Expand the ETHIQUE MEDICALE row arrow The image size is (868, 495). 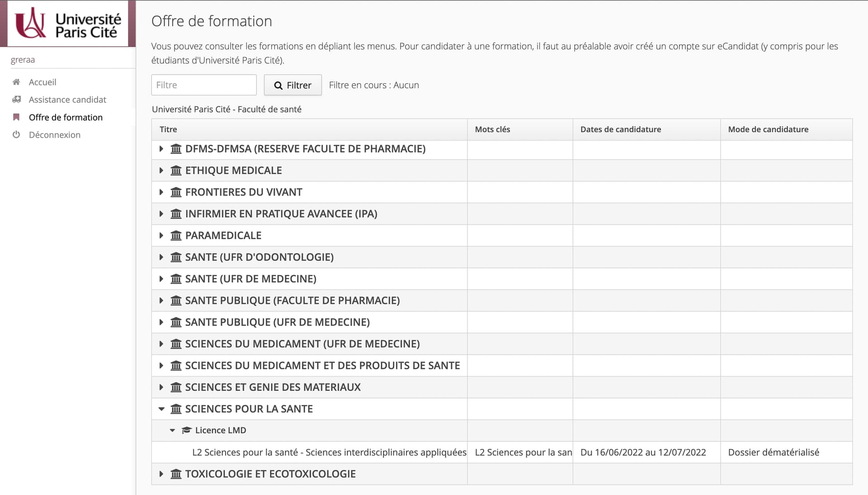tap(161, 170)
